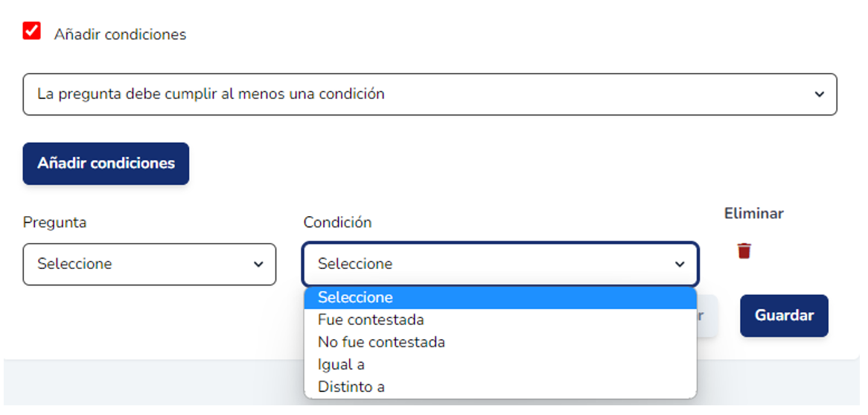Open the Pregunta 'Seleccione' dropdown

149,264
